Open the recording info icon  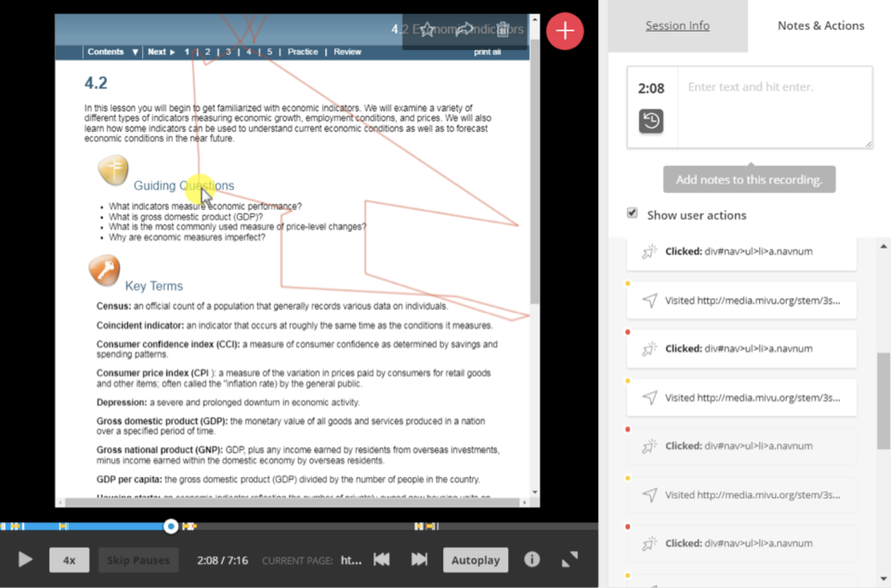[x=532, y=559]
